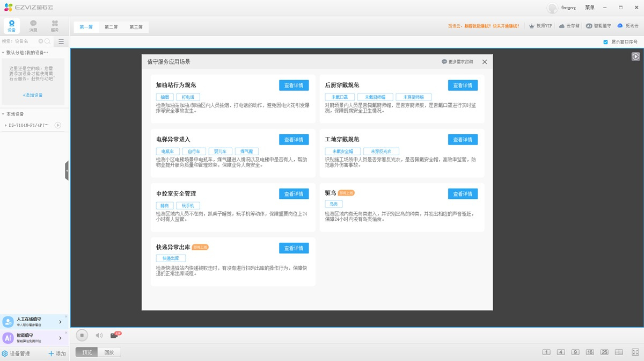Click 查看详情 for 加油站行为规范
Image resolution: width=644 pixels, height=361 pixels.
pos(294,85)
